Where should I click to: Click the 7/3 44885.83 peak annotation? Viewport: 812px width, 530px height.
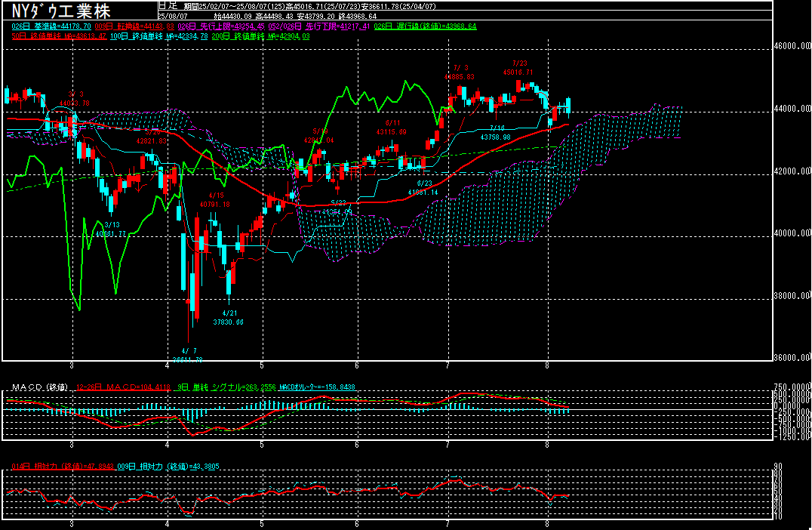point(460,72)
